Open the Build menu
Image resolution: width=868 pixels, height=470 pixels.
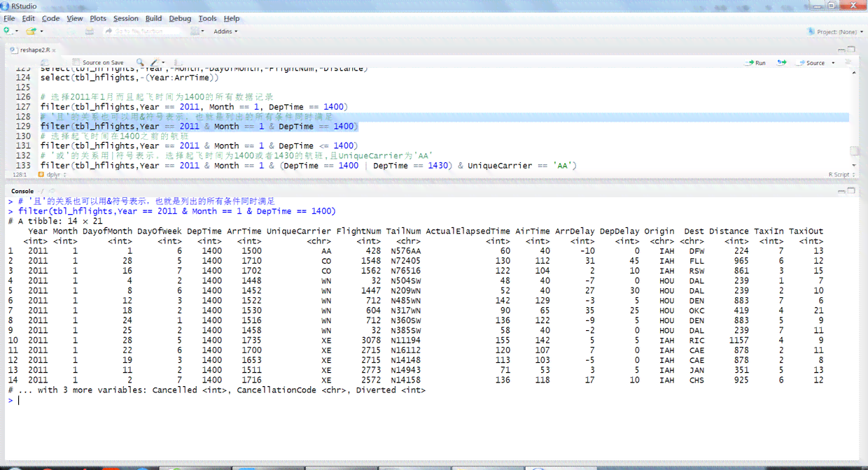[153, 18]
